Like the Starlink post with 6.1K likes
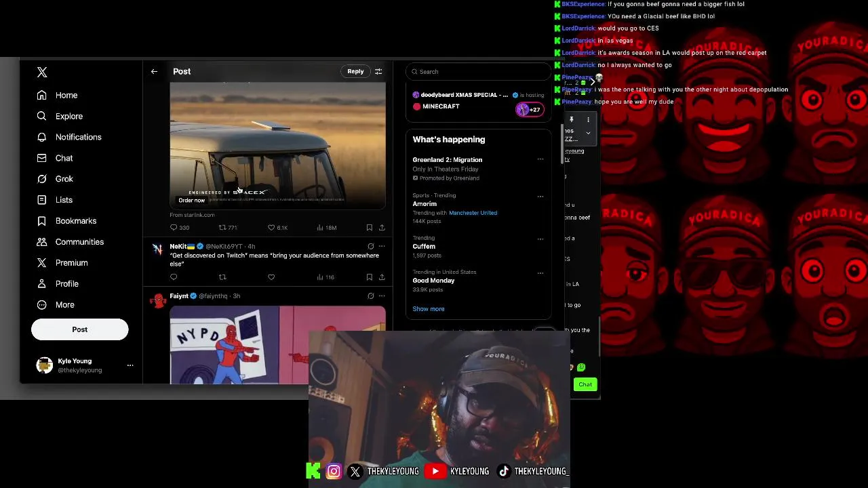This screenshot has width=868, height=488. [271, 228]
